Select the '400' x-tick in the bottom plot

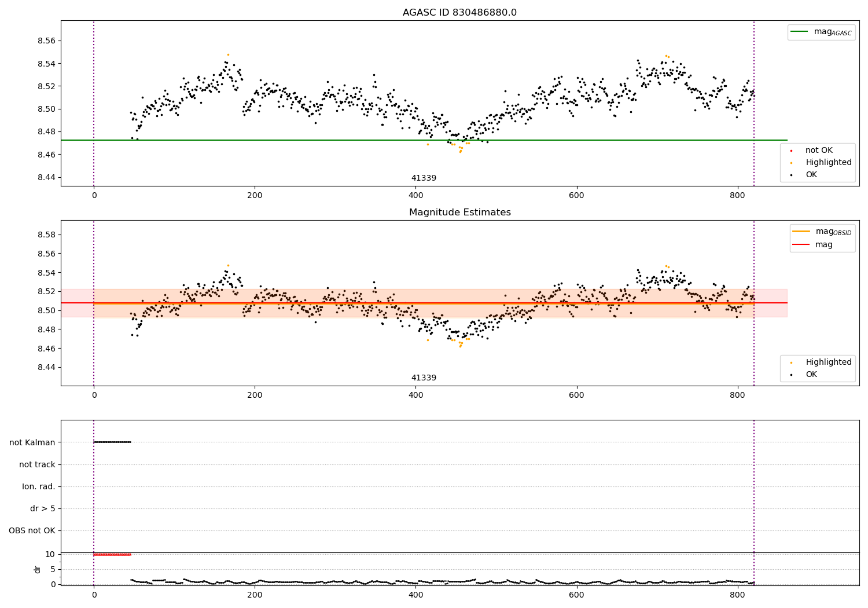pyautogui.click(x=415, y=595)
